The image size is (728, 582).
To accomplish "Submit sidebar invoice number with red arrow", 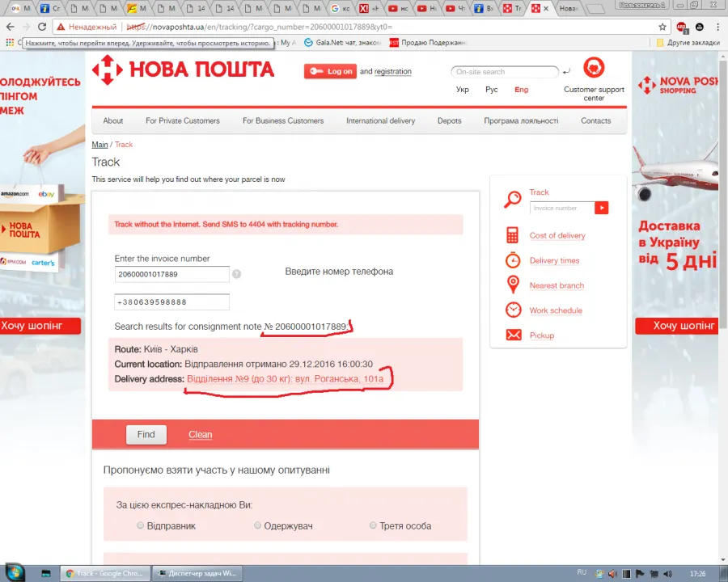I will coord(601,208).
